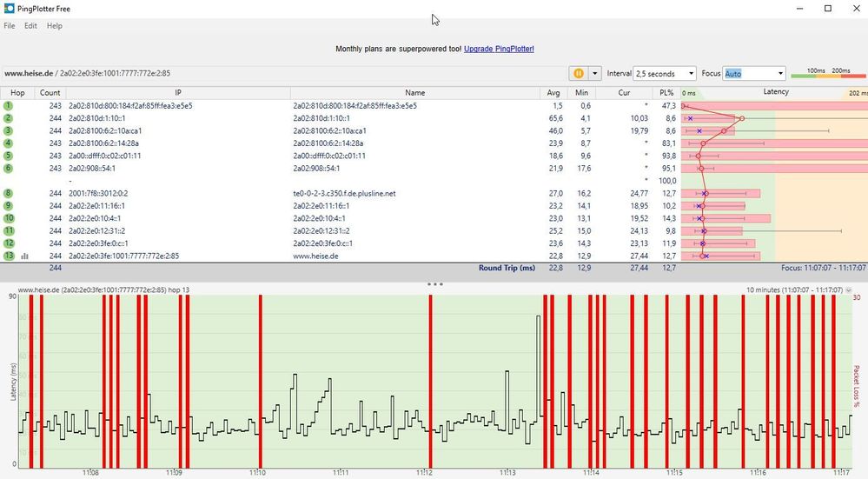Click the PingPlotter app icon in title bar

(x=9, y=9)
